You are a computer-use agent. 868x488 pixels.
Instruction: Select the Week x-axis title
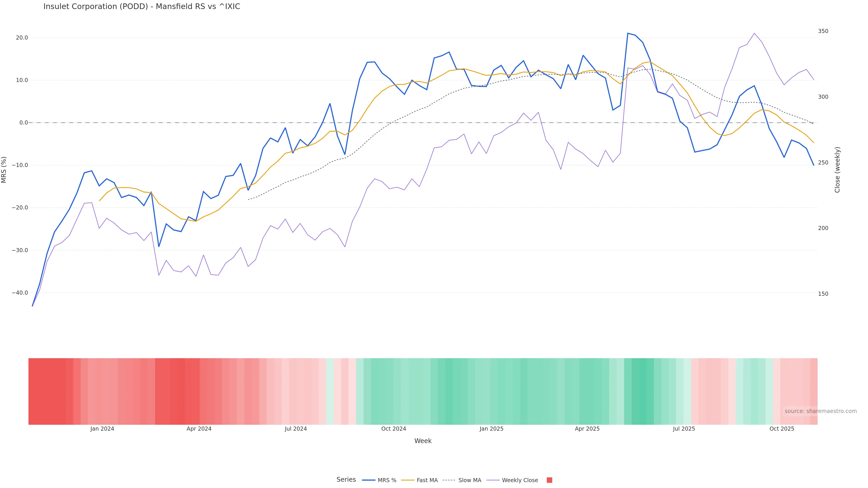pyautogui.click(x=422, y=441)
